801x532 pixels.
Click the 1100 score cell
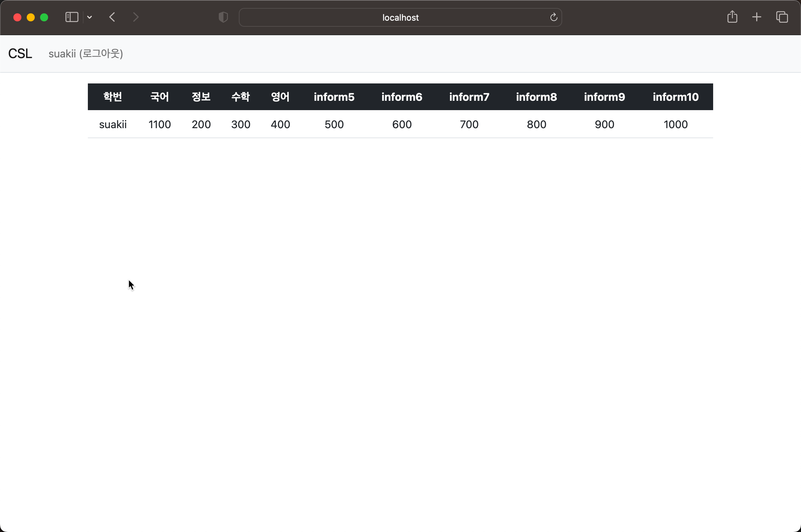click(160, 124)
